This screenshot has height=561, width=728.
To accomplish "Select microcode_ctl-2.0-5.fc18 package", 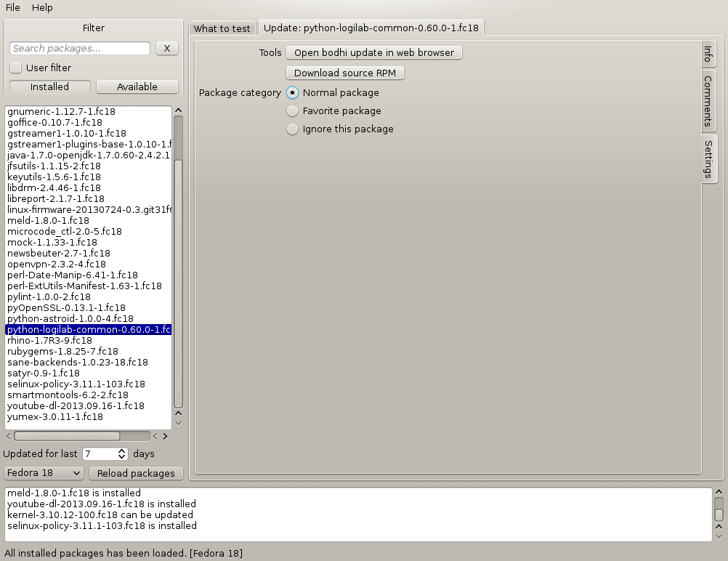I will coord(88,232).
